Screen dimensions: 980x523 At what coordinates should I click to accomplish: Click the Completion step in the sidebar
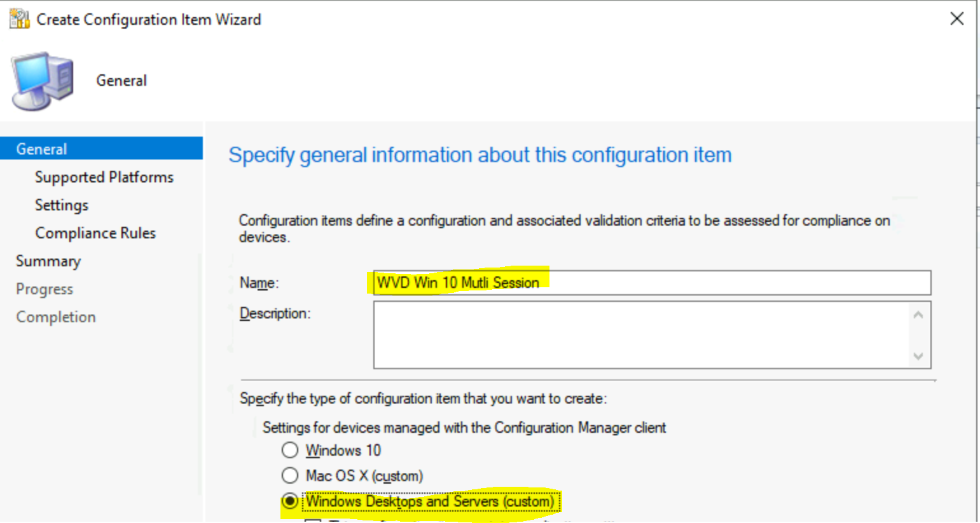(x=56, y=316)
